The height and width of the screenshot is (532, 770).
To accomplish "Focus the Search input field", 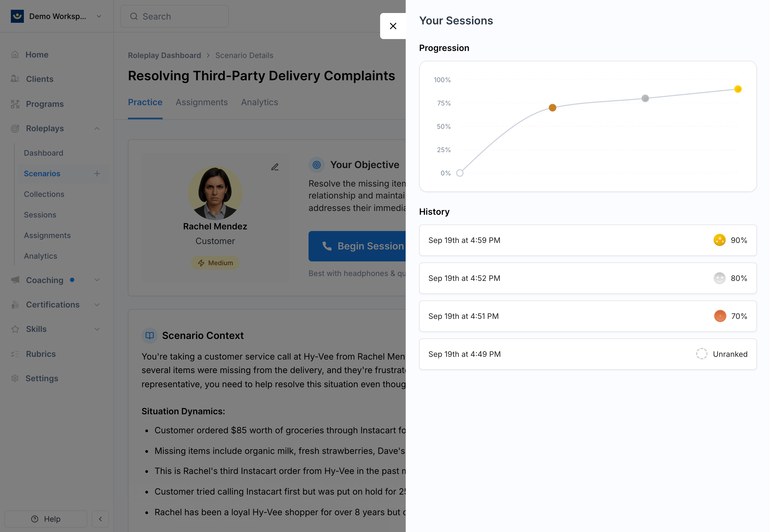I will point(175,16).
